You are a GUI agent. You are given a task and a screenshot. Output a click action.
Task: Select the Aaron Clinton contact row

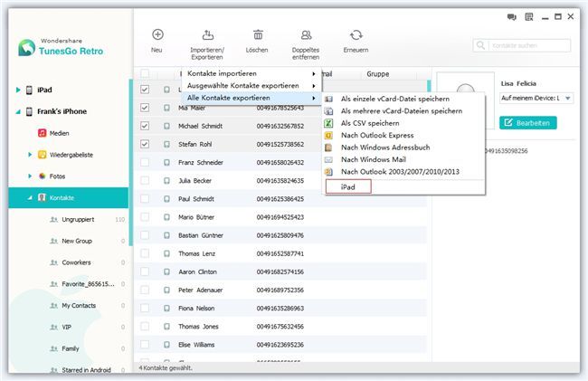pyautogui.click(x=280, y=271)
